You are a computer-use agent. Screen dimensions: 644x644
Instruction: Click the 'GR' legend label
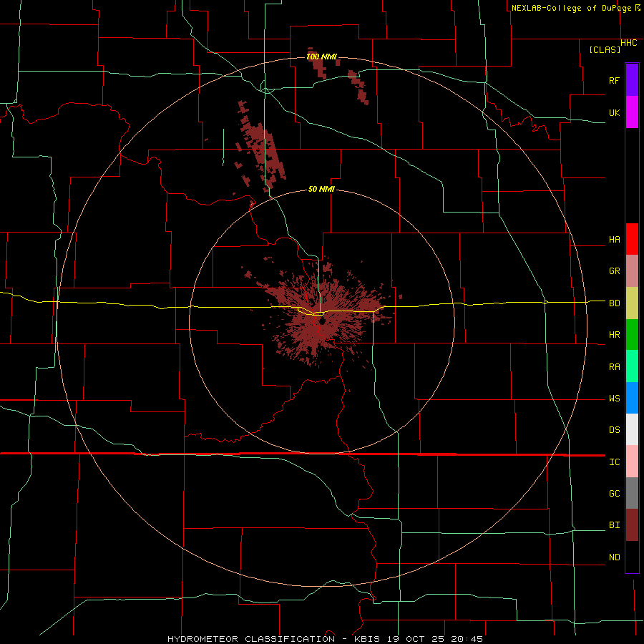pyautogui.click(x=614, y=271)
